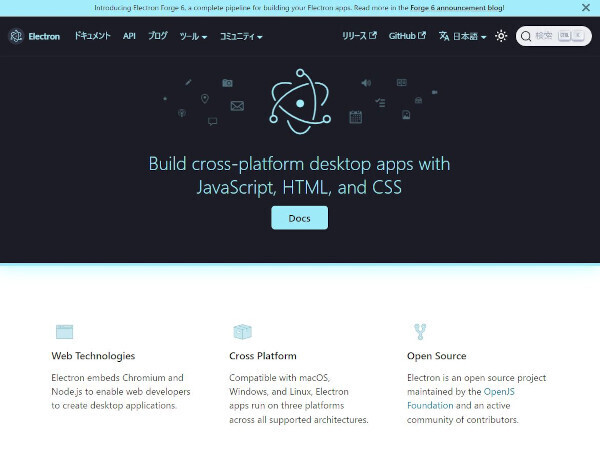Click the large Electron atom logo
The height and width of the screenshot is (470, 600).
click(x=300, y=101)
